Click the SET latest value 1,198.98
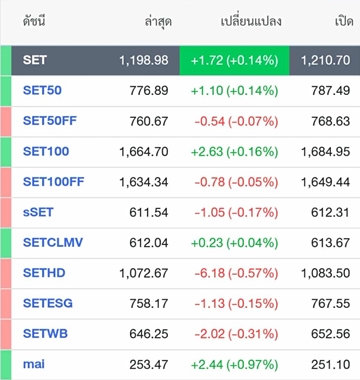The width and height of the screenshot is (360, 380). pyautogui.click(x=144, y=60)
